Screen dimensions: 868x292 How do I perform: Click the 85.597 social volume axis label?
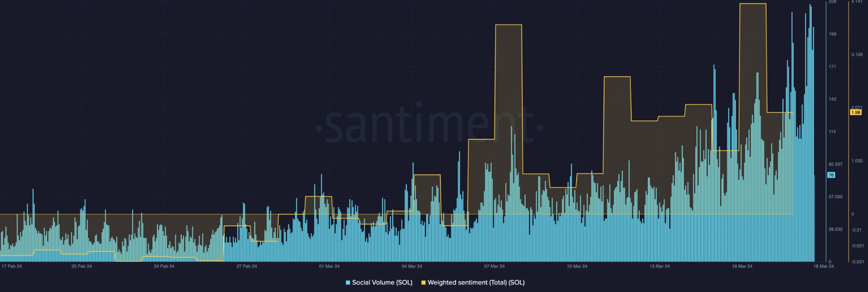(835, 164)
